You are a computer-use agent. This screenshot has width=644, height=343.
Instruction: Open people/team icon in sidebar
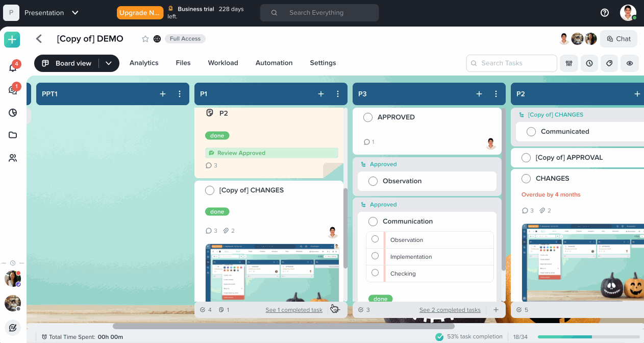coord(13,158)
